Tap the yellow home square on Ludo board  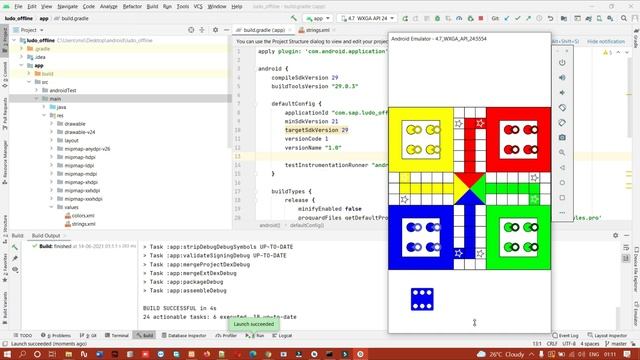tap(421, 140)
